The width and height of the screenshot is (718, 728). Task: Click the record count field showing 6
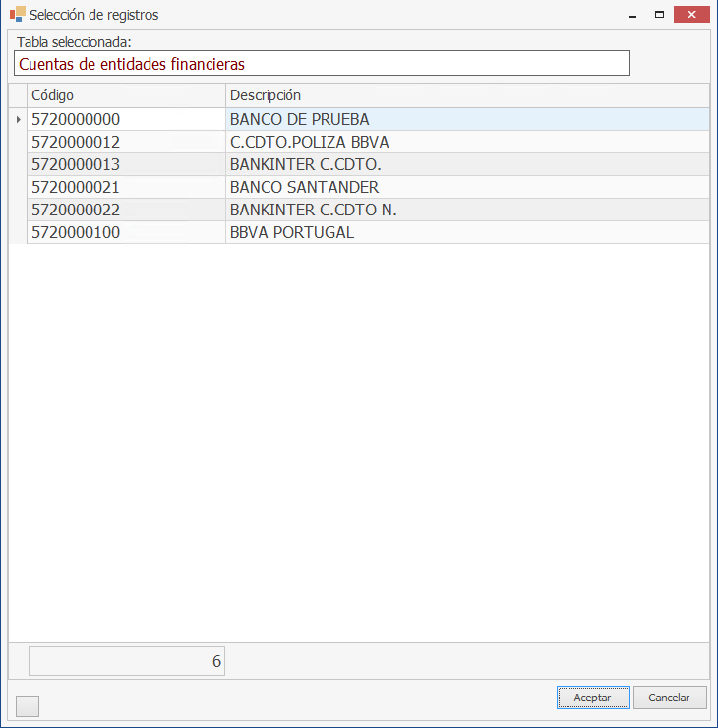(127, 661)
